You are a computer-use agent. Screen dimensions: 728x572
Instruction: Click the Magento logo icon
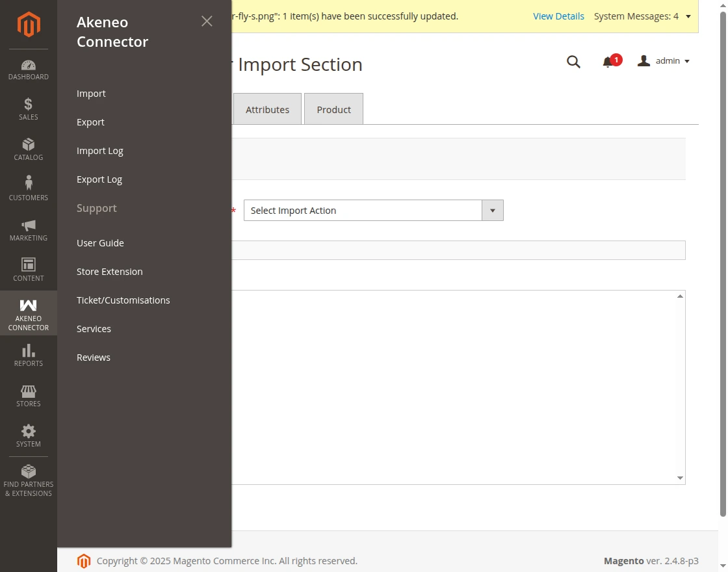(x=29, y=25)
